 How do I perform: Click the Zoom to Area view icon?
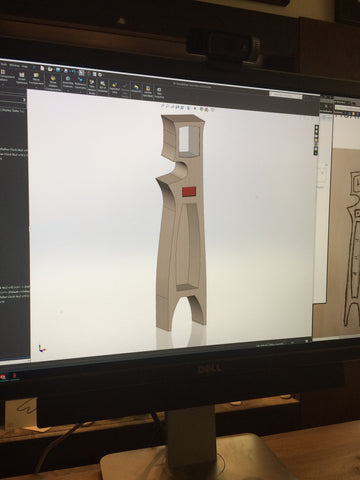coord(167,107)
